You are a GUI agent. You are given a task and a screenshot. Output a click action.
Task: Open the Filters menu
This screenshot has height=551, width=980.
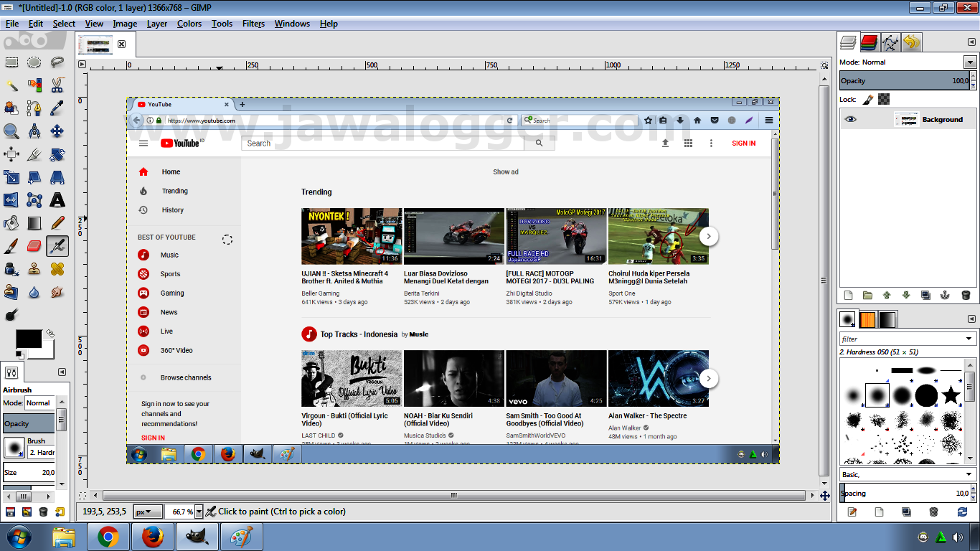click(253, 24)
